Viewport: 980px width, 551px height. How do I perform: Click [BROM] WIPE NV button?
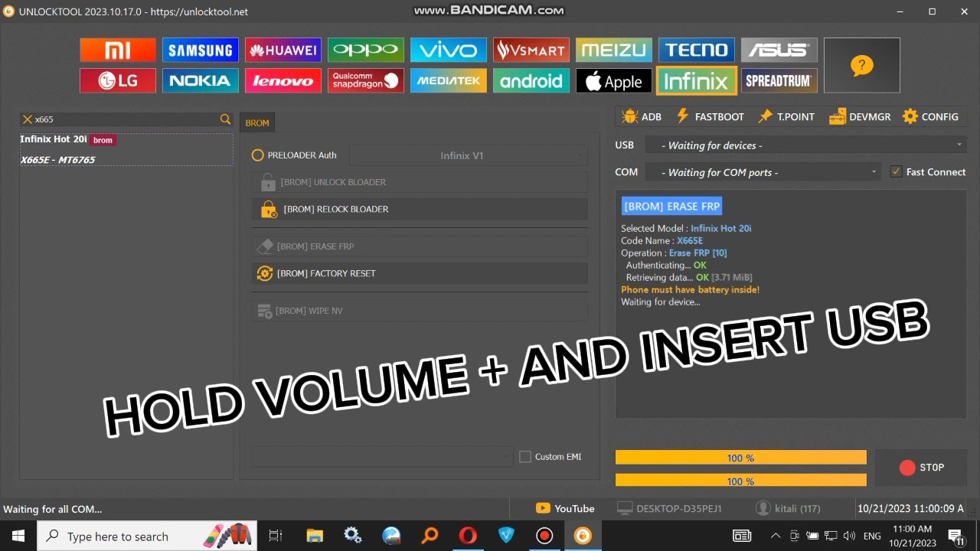(x=420, y=311)
